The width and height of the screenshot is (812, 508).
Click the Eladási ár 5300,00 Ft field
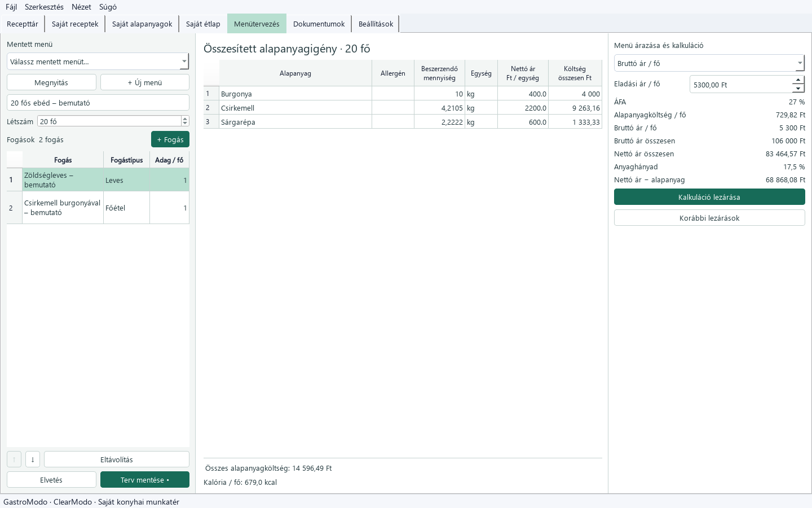[x=741, y=85]
